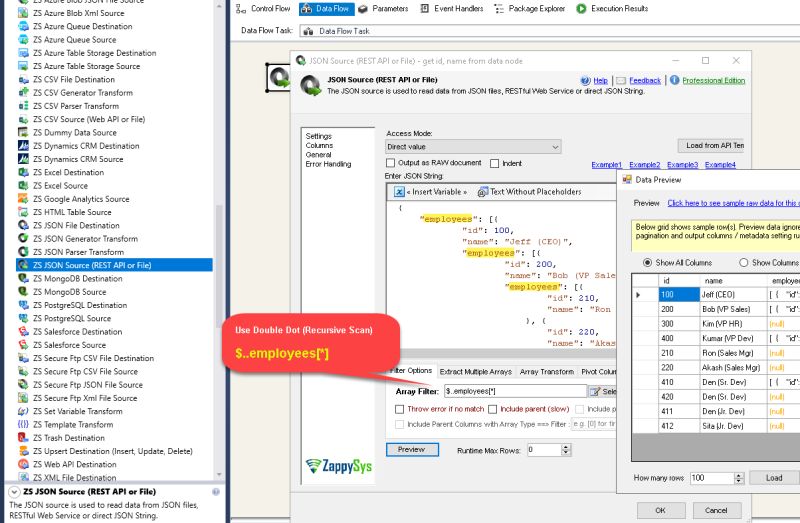Click the ZS Google Analytics Source icon
The width and height of the screenshot is (800, 523).
point(23,198)
